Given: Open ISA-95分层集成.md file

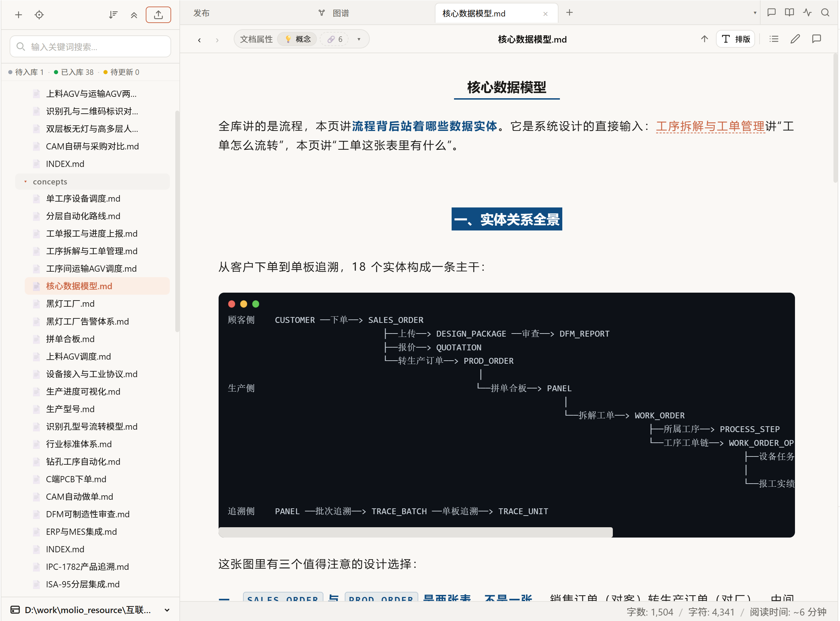Looking at the screenshot, I should (97, 585).
